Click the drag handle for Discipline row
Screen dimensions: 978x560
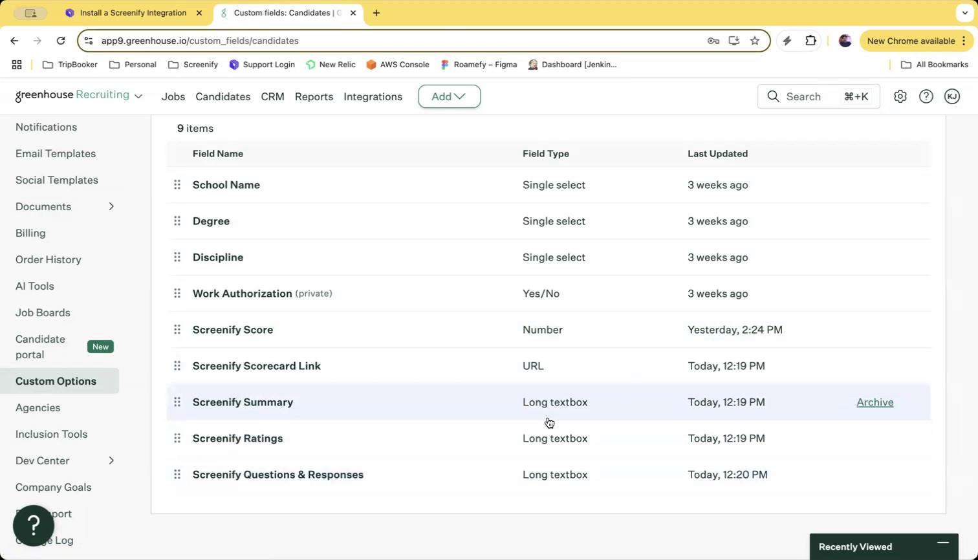tap(177, 257)
